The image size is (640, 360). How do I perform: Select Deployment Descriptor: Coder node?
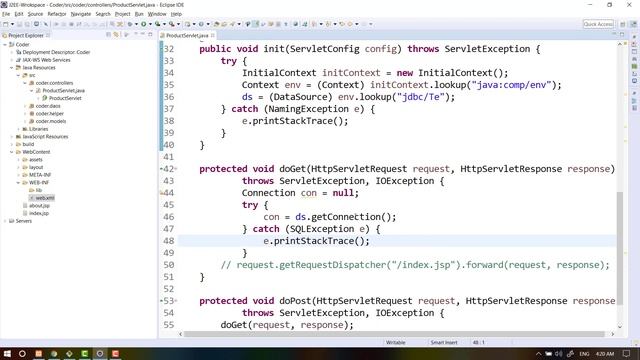[x=56, y=52]
